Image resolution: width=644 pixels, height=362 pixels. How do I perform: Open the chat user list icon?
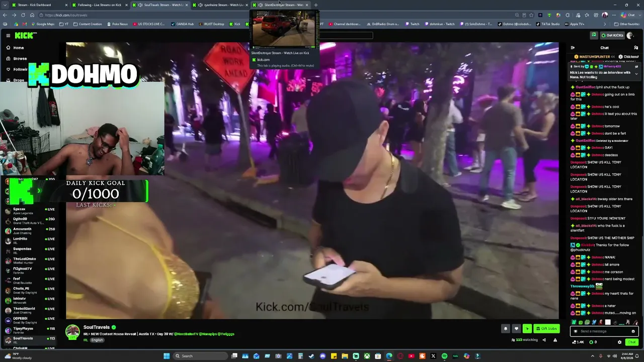click(x=636, y=48)
